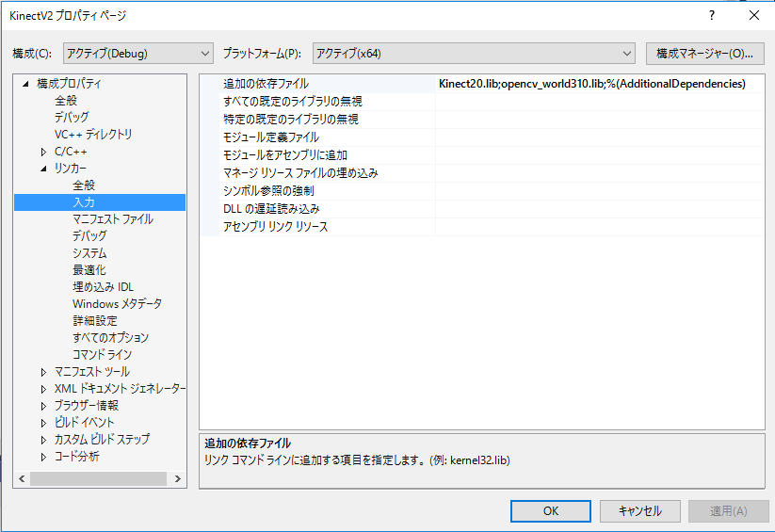Viewport: 775px width, 532px height.
Task: Edit the 追加の依存ファイル value field
Action: 598,84
